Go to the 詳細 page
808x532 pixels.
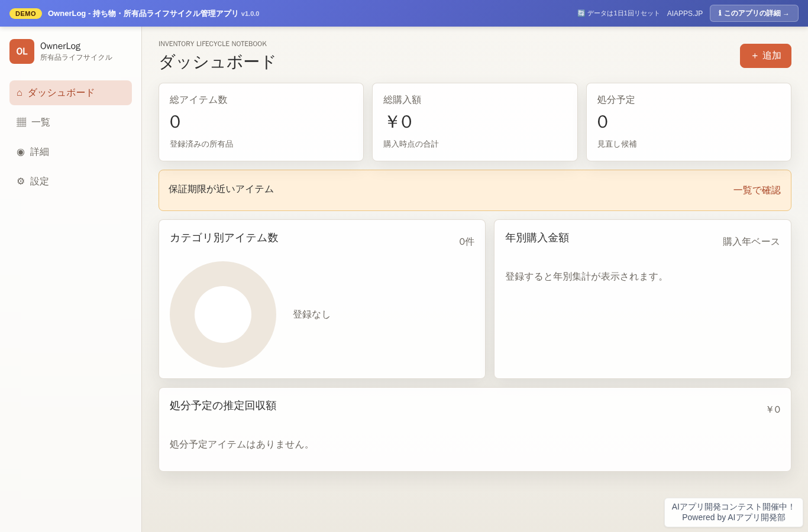(x=70, y=152)
